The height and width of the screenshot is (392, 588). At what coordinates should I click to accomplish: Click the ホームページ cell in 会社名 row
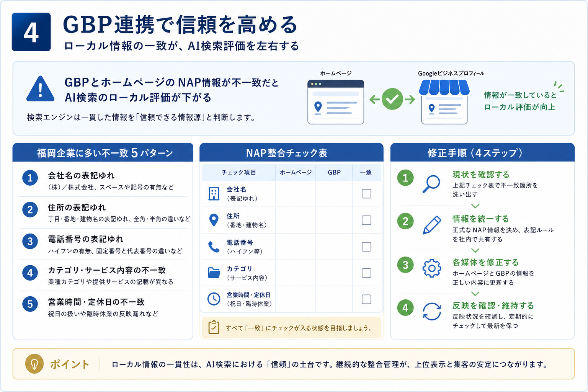coord(296,194)
